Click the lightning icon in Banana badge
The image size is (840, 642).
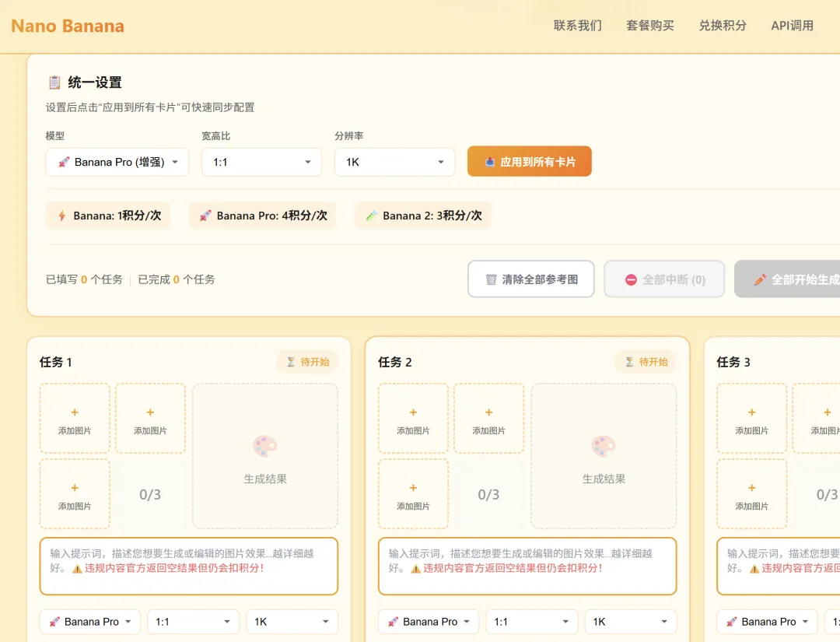pyautogui.click(x=62, y=216)
